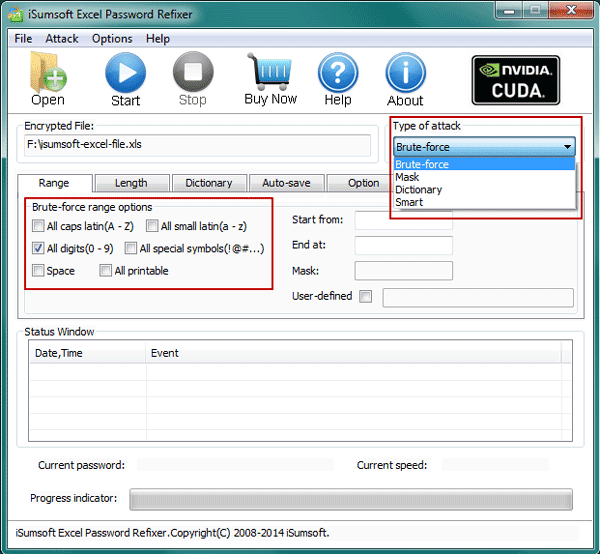Choose Dictionary in the attack list
Image resolution: width=600 pixels, height=554 pixels.
click(x=484, y=190)
